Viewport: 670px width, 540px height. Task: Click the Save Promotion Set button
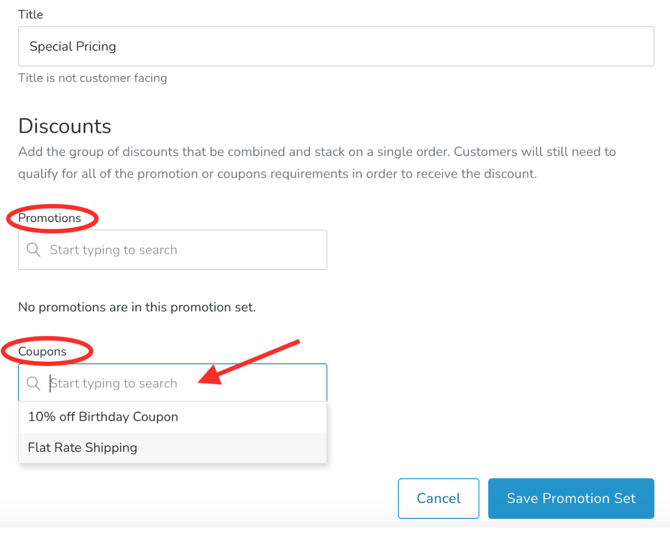[570, 498]
